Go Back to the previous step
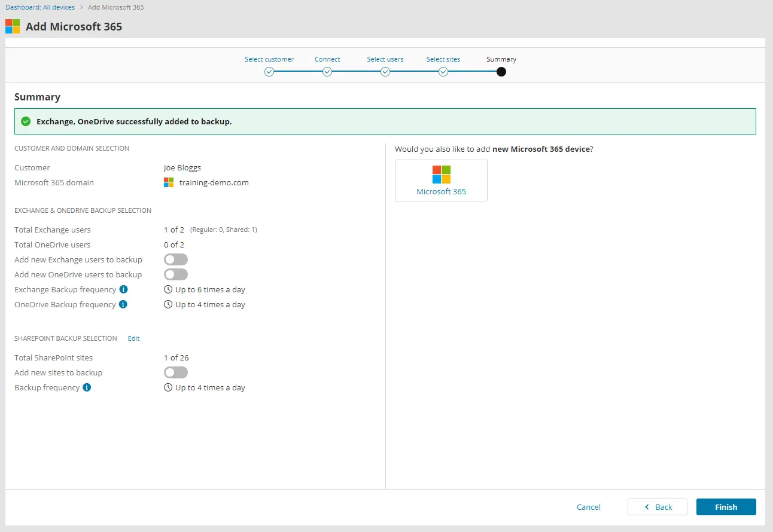Image resolution: width=773 pixels, height=532 pixels. tap(658, 507)
